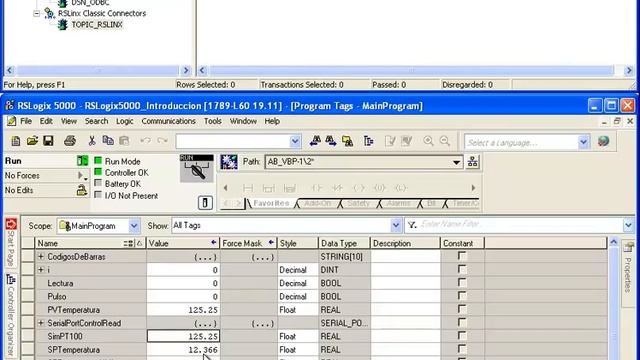
Task: Open the Show All Tags dropdown
Action: click(396, 225)
